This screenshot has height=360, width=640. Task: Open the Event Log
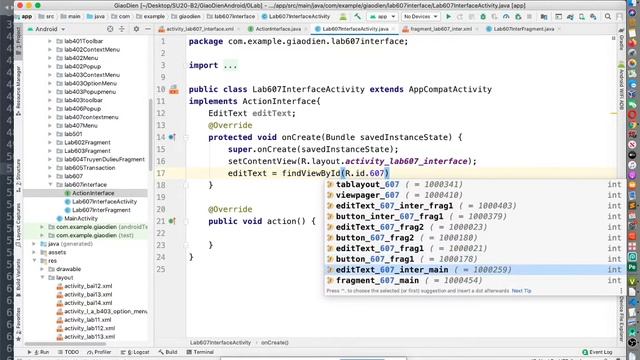pos(598,352)
